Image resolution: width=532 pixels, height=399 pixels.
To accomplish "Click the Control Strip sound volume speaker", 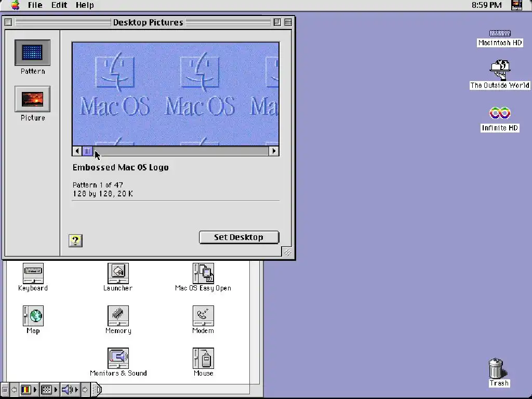I will click(66, 390).
